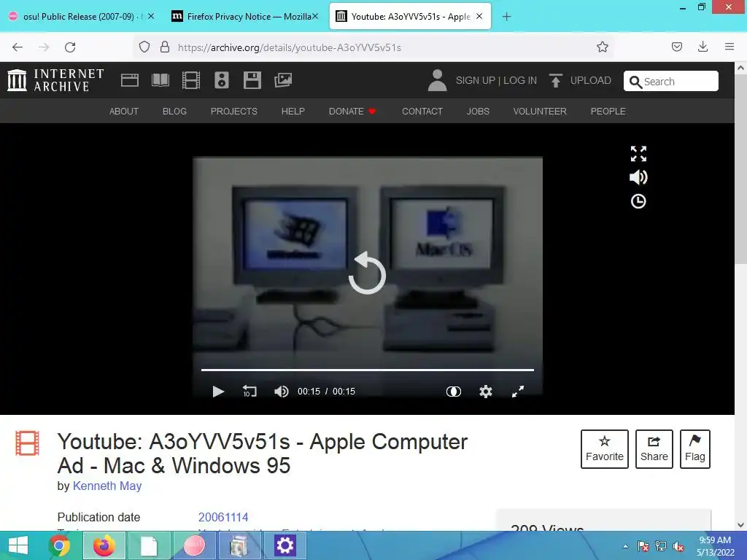Open the BLOG menu item
Image resolution: width=747 pixels, height=560 pixels.
(174, 111)
